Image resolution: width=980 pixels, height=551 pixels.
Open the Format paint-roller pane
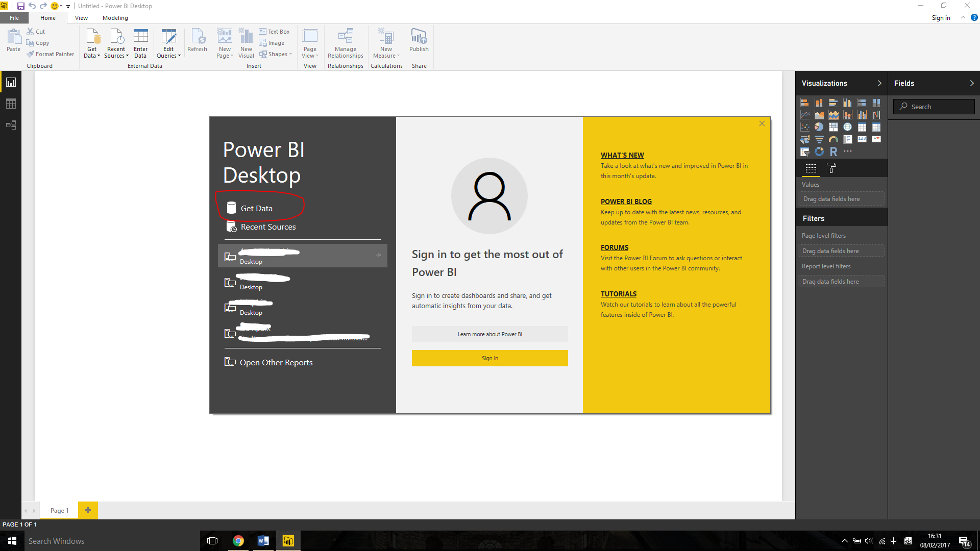pyautogui.click(x=831, y=168)
